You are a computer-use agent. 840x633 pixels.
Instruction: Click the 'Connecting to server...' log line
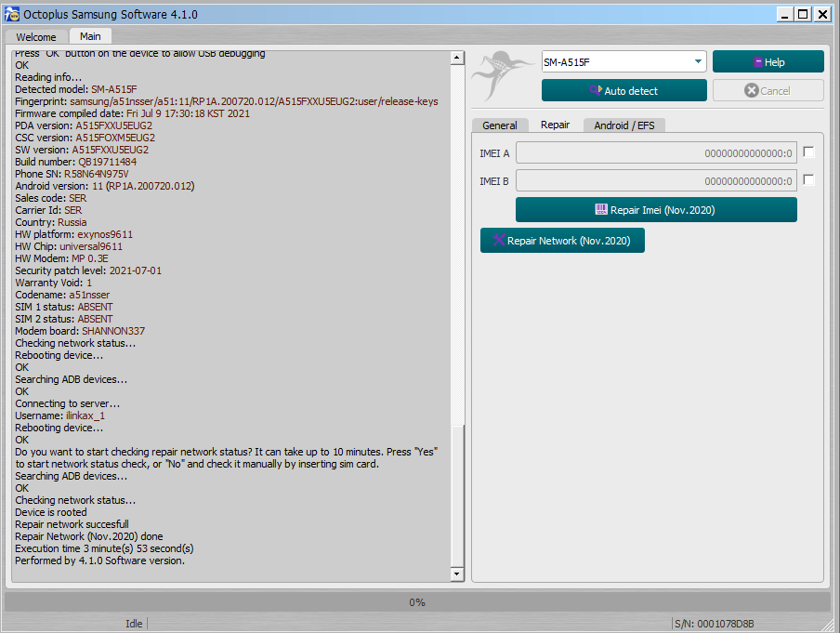(x=68, y=403)
